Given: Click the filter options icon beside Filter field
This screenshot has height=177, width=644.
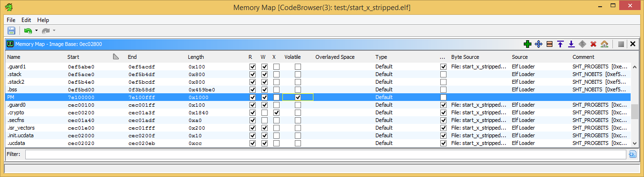Looking at the screenshot, I should (633, 154).
